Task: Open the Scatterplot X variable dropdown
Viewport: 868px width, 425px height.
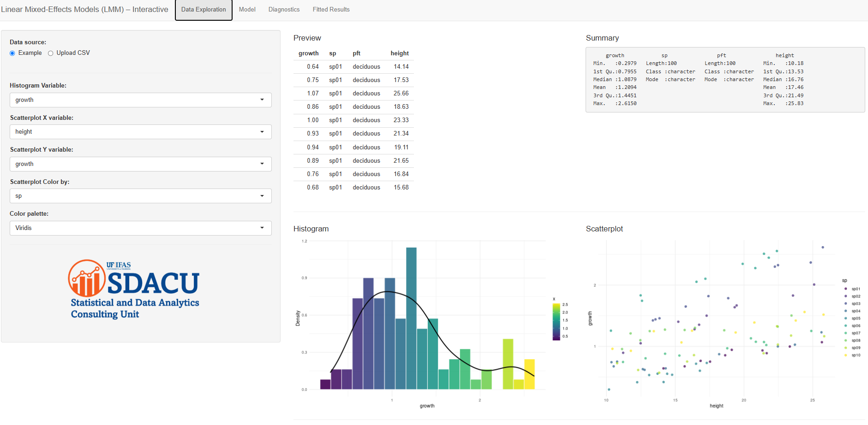Action: (140, 131)
